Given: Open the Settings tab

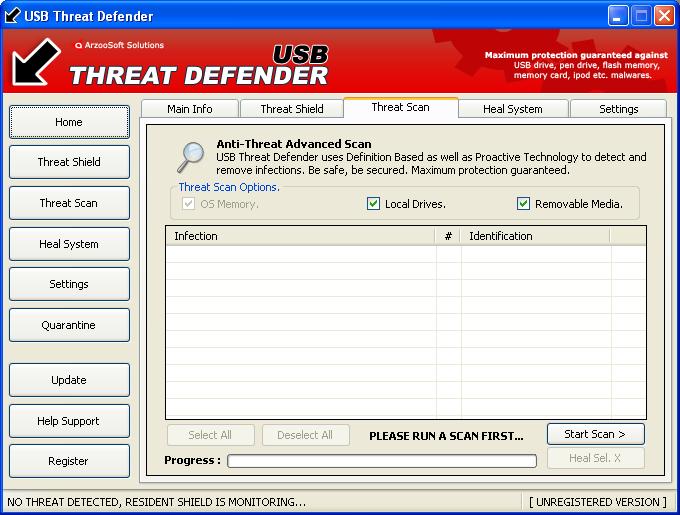Looking at the screenshot, I should coord(618,109).
